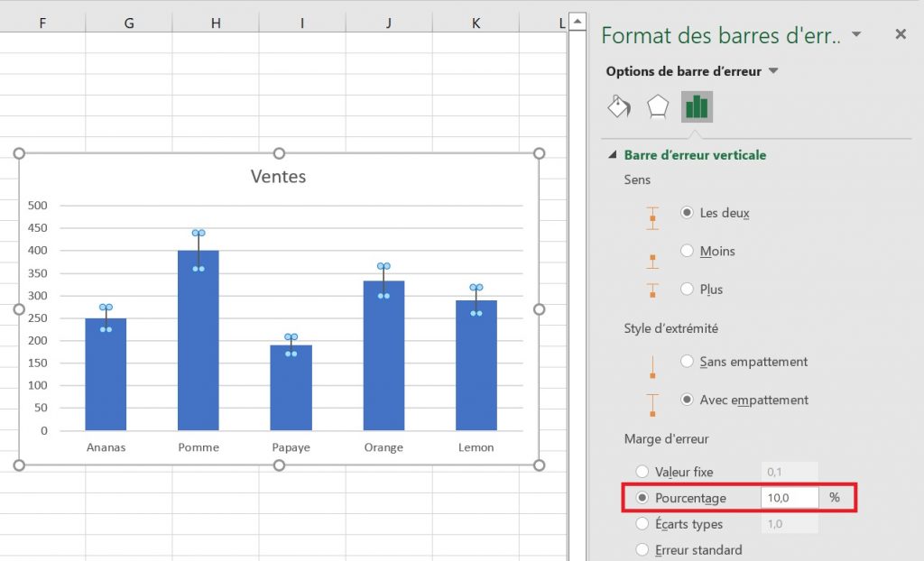The image size is (924, 561).
Task: Click the Moins error bar icon
Action: pos(652,261)
